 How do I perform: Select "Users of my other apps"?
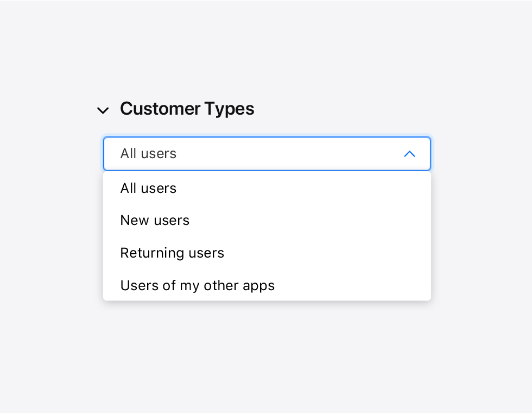point(197,286)
